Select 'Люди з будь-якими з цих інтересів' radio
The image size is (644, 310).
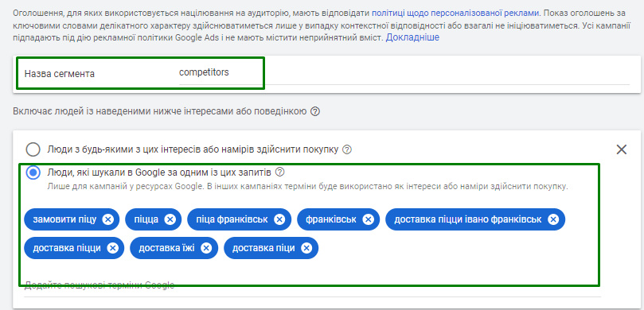click(x=33, y=149)
